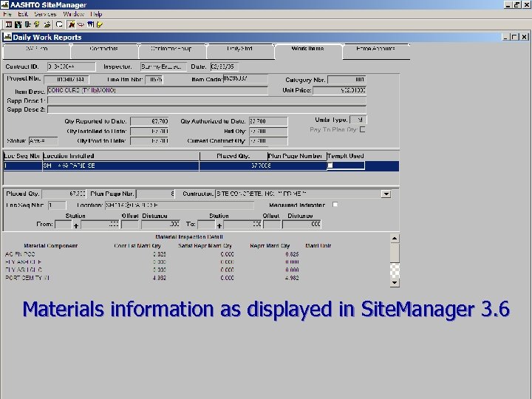This screenshot has height=399, width=532.
Task: Click the Daily Work Reports window icon
Action: (7, 37)
